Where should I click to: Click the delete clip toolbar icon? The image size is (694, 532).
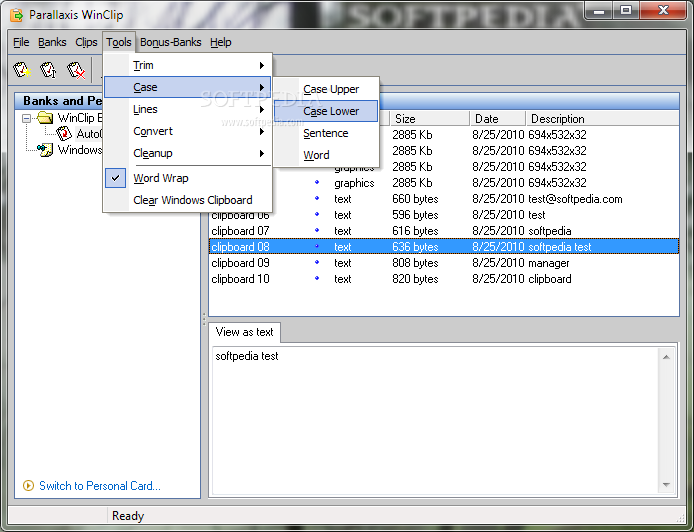[x=76, y=70]
